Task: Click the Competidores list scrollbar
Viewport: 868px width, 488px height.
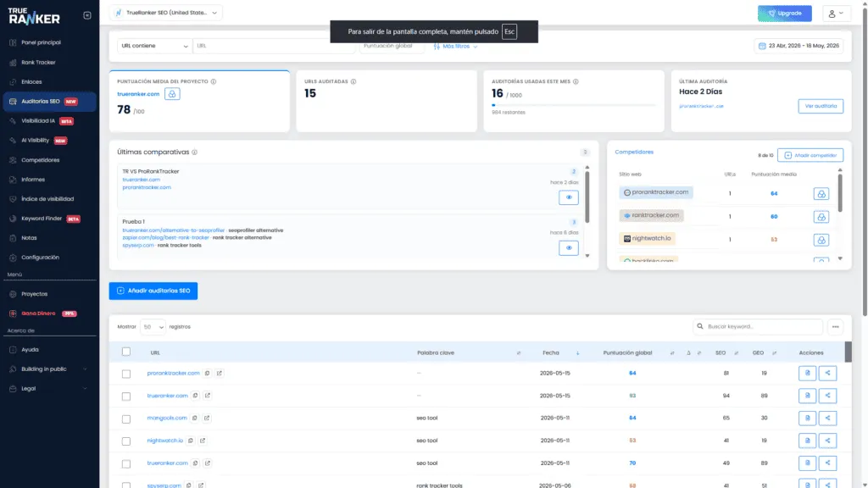Action: coord(840,192)
